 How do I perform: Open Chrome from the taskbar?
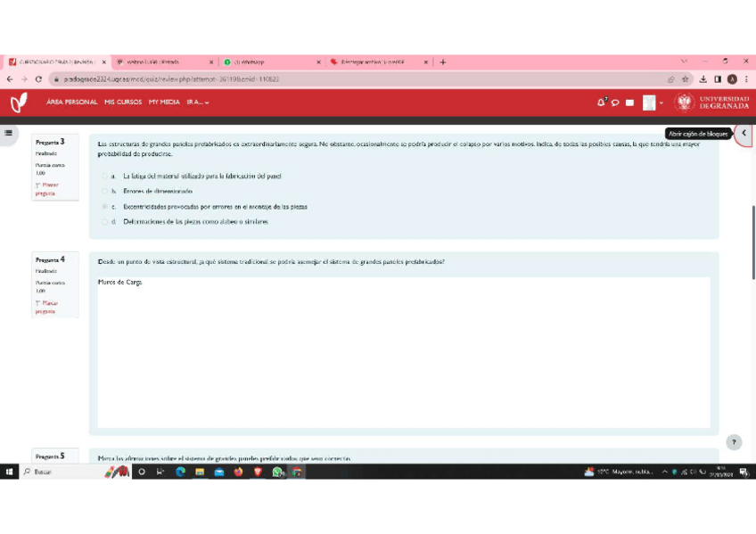pyautogui.click(x=297, y=472)
